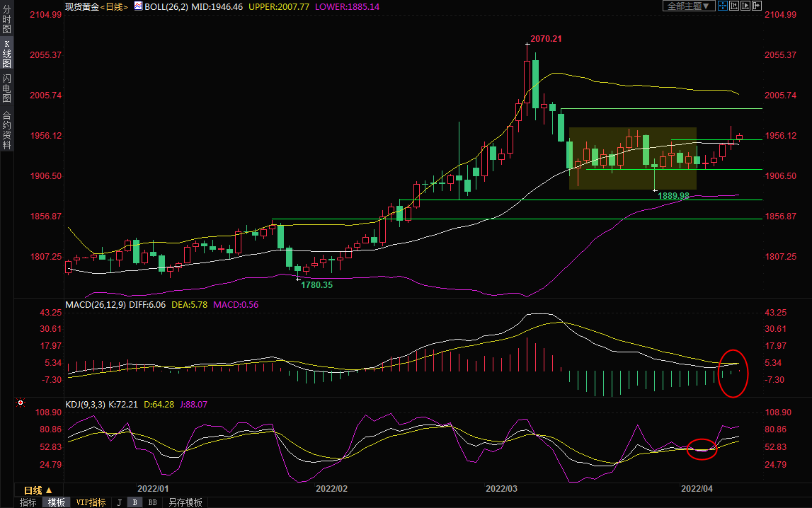
Task: Open the VIP指标 tab
Action: click(x=91, y=502)
